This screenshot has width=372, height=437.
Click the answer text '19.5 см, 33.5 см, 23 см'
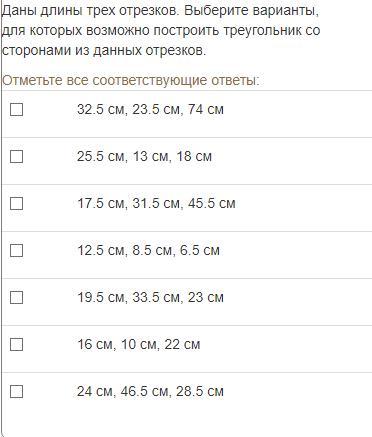150,297
